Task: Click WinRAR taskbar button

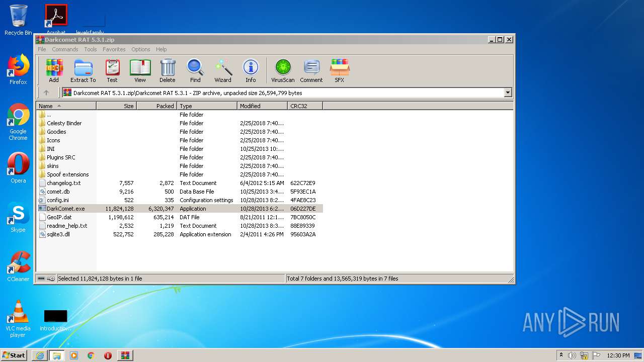Action: (x=125, y=355)
